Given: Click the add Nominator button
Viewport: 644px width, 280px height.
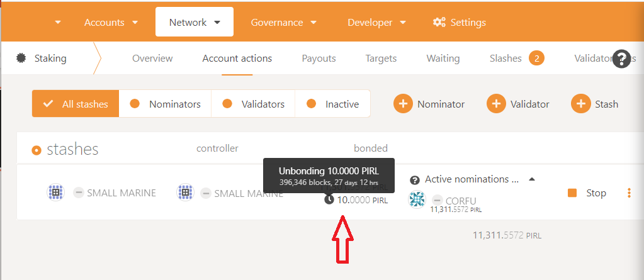Looking at the screenshot, I should click(429, 104).
